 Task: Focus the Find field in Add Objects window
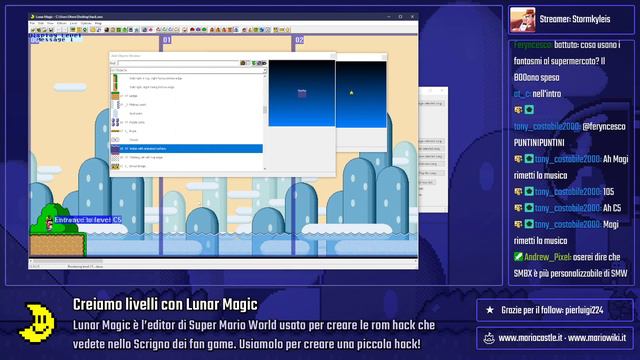pos(178,63)
